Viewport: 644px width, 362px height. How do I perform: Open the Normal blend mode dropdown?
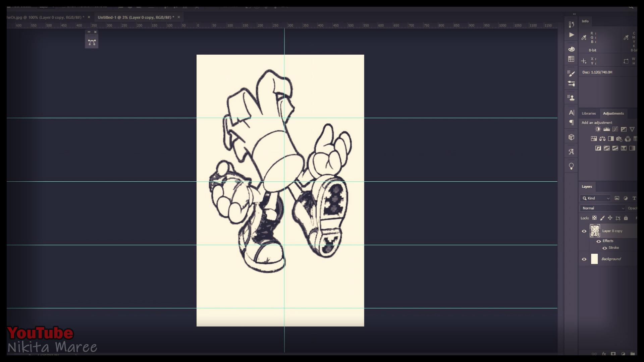[x=602, y=208]
